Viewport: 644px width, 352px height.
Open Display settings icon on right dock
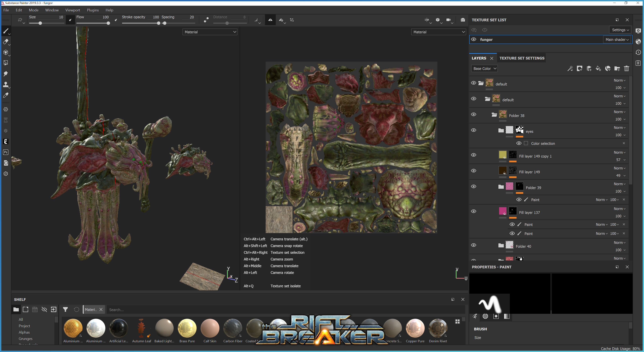(x=638, y=31)
